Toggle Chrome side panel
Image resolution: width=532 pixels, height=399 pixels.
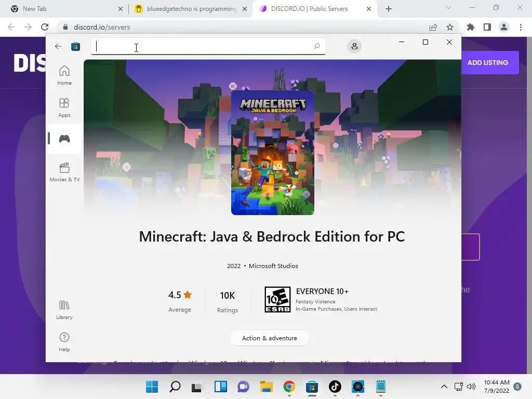pyautogui.click(x=487, y=27)
